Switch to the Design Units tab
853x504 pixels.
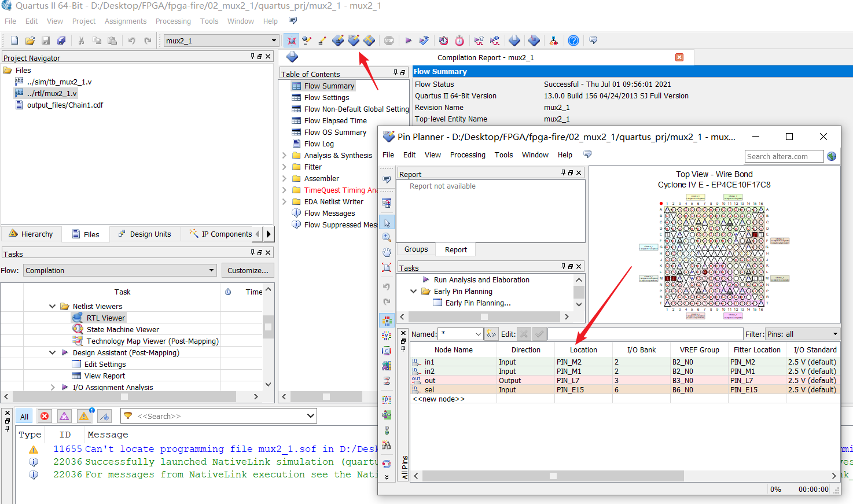click(145, 234)
